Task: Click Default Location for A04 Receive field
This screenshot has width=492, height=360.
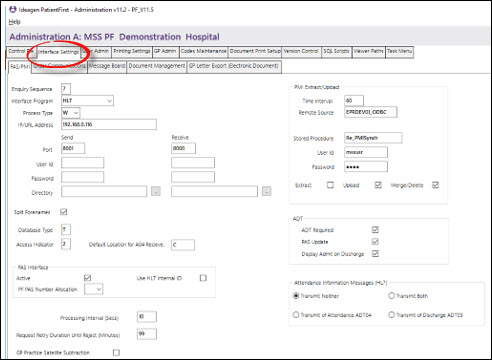Action: [x=183, y=245]
